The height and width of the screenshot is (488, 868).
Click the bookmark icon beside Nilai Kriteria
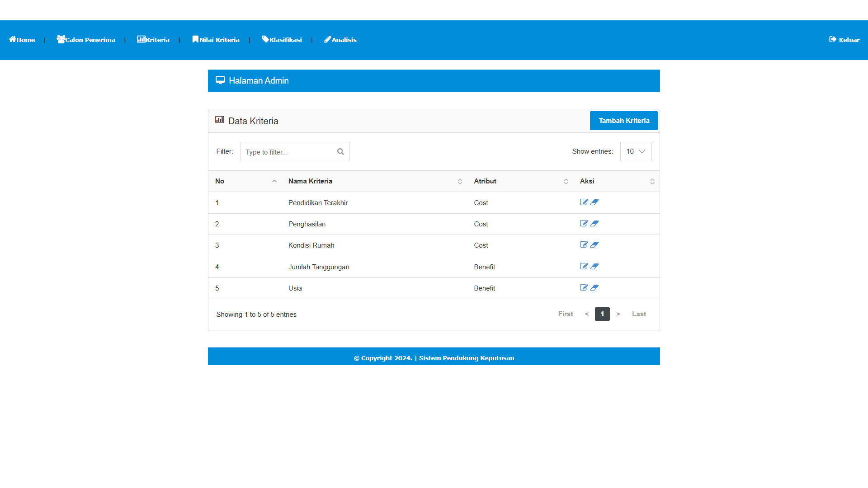(x=195, y=39)
